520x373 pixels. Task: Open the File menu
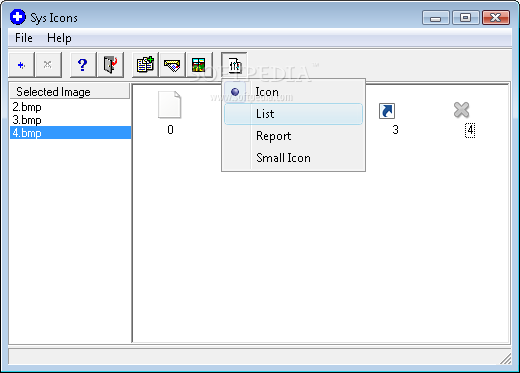tap(24, 38)
